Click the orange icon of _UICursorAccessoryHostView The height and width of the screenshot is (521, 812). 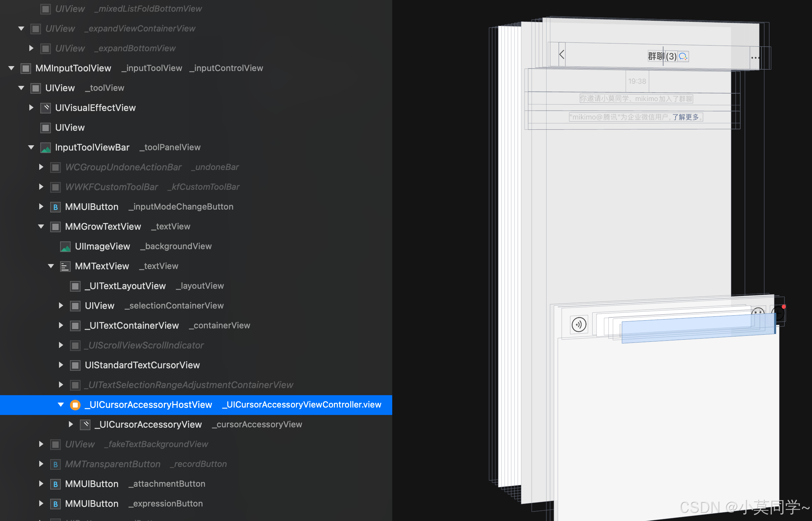pyautogui.click(x=75, y=405)
